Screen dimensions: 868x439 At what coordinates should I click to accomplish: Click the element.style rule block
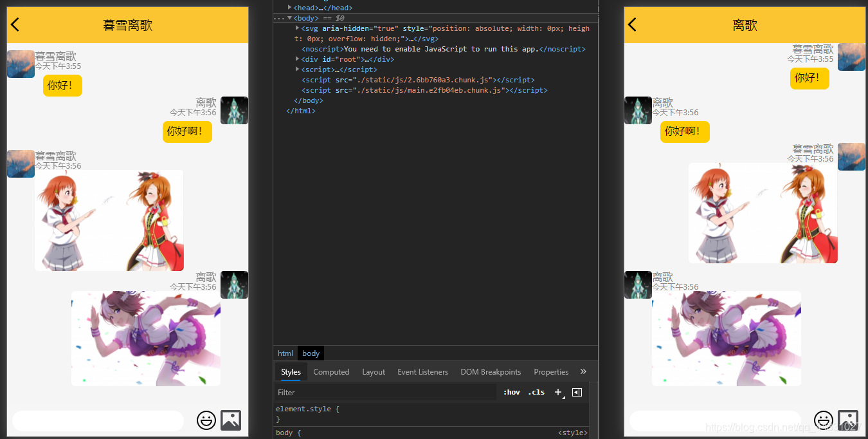click(x=431, y=414)
